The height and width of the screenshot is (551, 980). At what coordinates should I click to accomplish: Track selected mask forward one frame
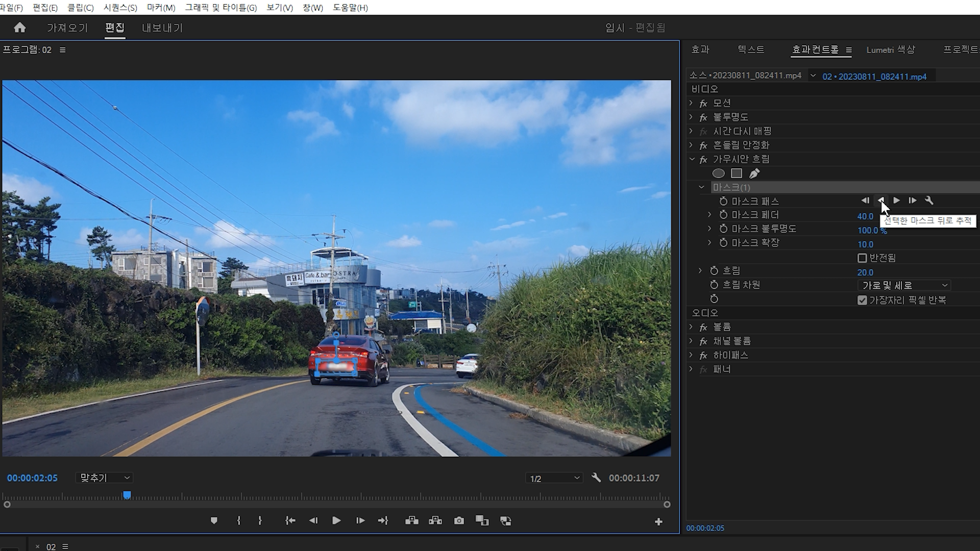click(x=912, y=201)
